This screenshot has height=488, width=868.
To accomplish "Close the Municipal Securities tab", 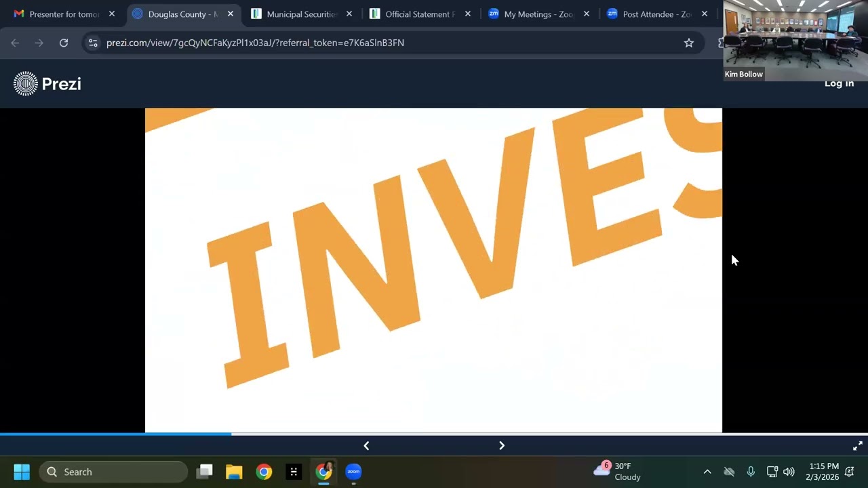I will pos(349,14).
